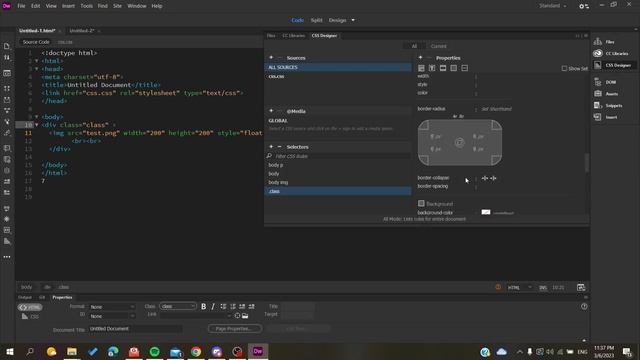
Task: Add a new selector with plus
Action: (271, 147)
